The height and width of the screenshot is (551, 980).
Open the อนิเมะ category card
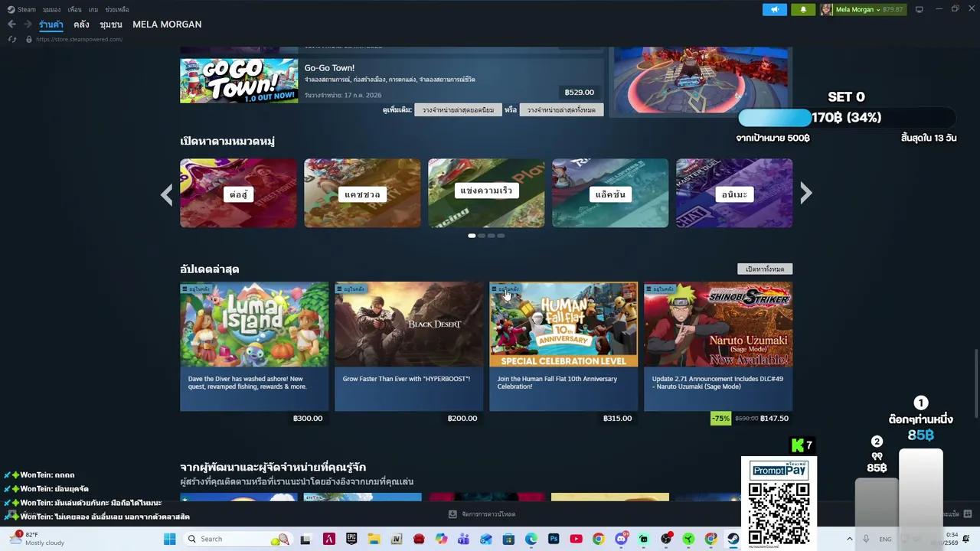point(734,193)
